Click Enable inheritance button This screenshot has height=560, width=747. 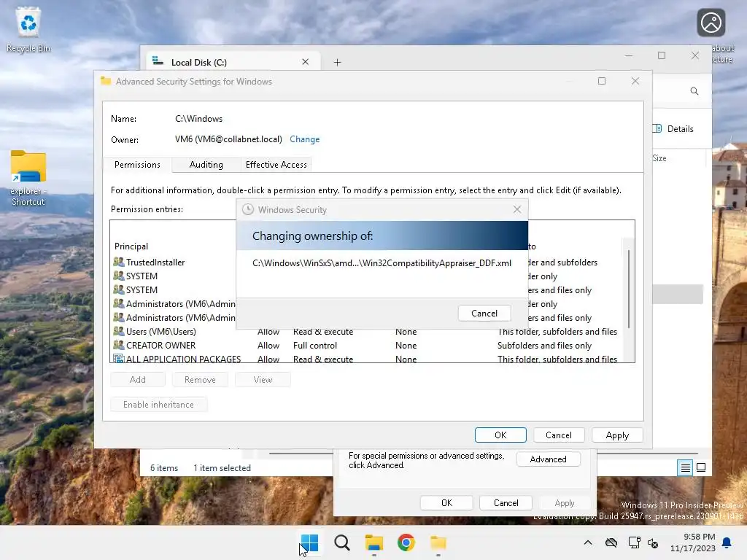pyautogui.click(x=158, y=404)
